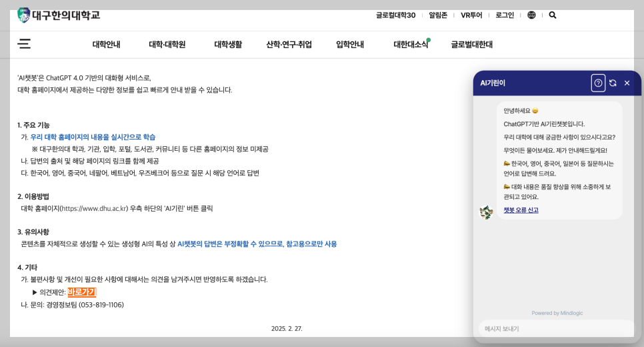The height and width of the screenshot is (347, 644).
Task: Click 로그인 login link
Action: pos(505,15)
